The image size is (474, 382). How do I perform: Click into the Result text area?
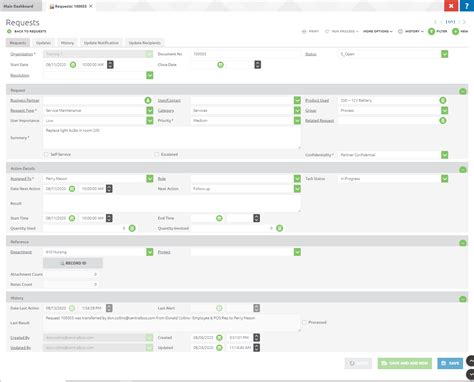[172, 203]
